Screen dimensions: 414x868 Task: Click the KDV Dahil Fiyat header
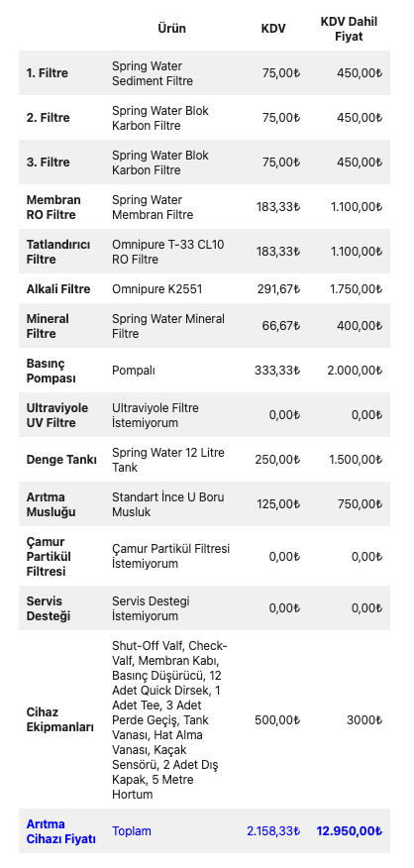coord(349,29)
